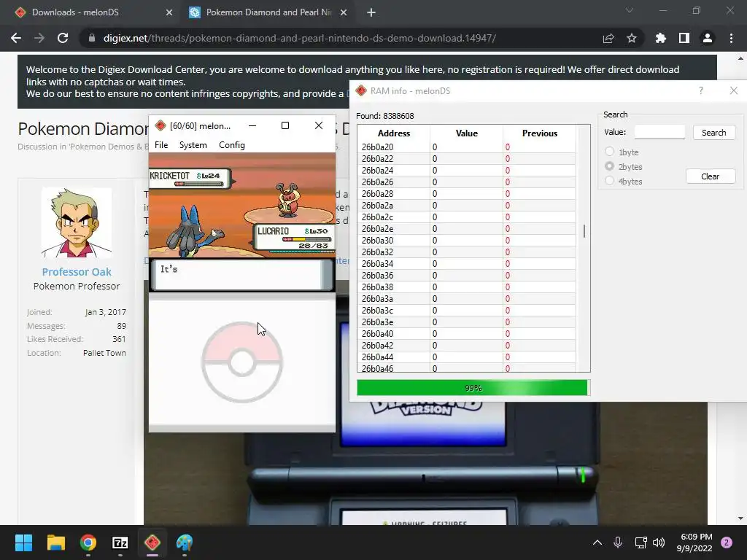Screen dimensions: 747x560
Task: Select address row 26b0a3e
Action: pyautogui.click(x=393, y=322)
